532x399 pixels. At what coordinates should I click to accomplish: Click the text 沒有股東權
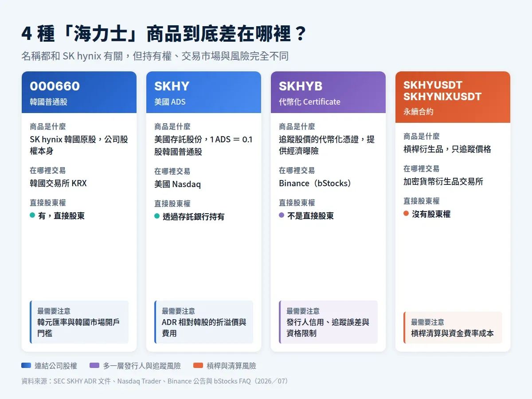[431, 214]
